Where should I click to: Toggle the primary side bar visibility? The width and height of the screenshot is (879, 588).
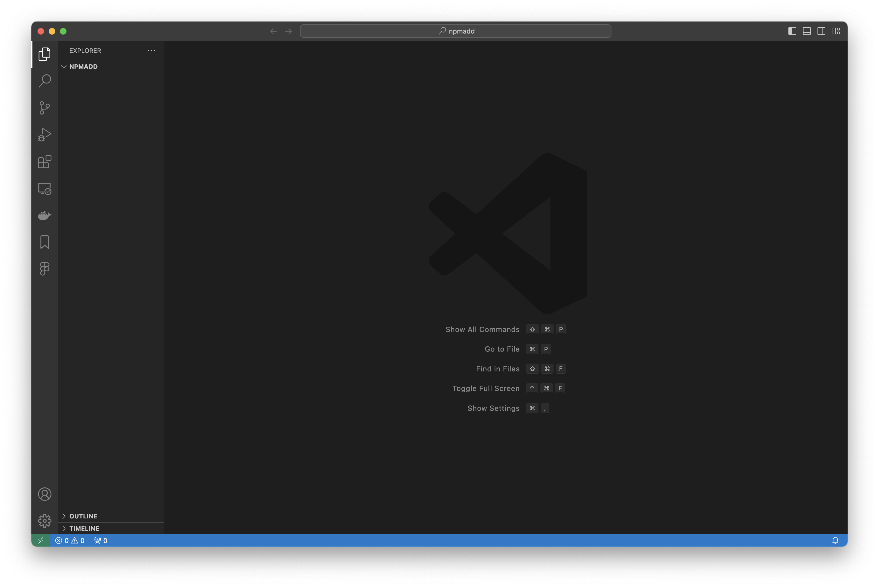pyautogui.click(x=792, y=31)
